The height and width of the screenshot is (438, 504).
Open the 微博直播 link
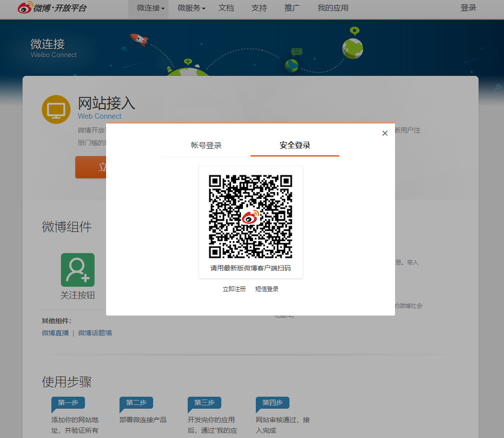pos(55,333)
